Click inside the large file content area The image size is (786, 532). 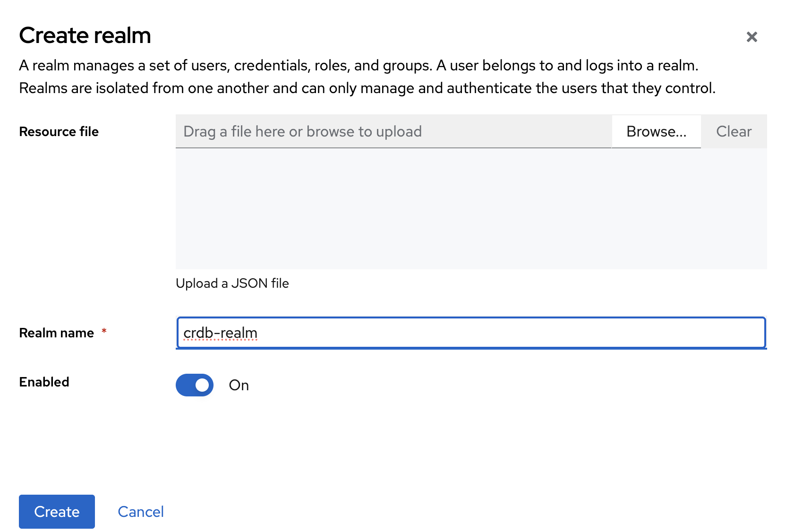point(470,209)
